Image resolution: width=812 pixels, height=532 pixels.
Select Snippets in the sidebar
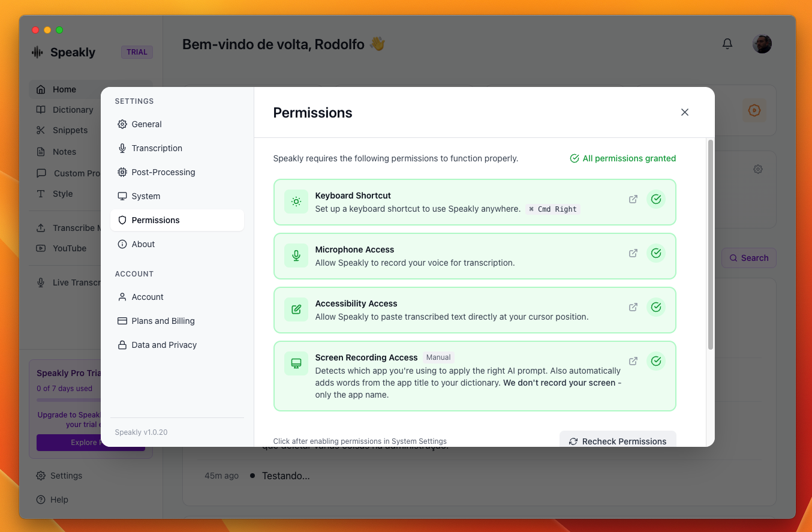pos(69,130)
